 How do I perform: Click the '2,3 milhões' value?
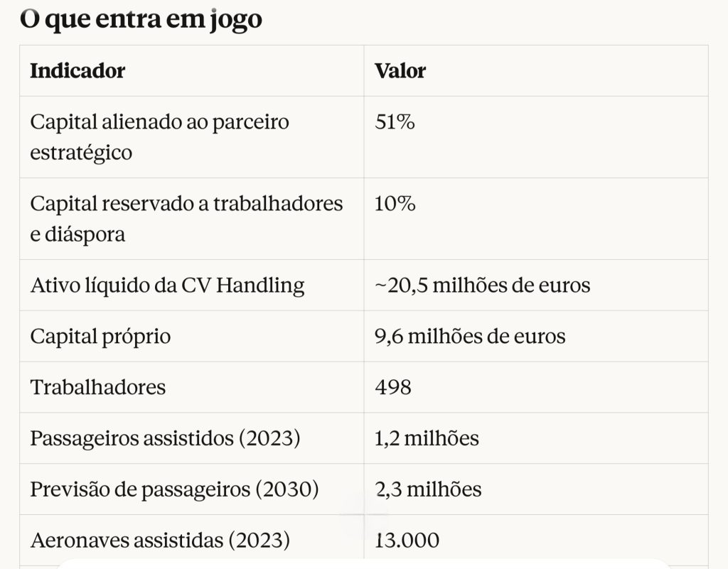[x=428, y=489]
